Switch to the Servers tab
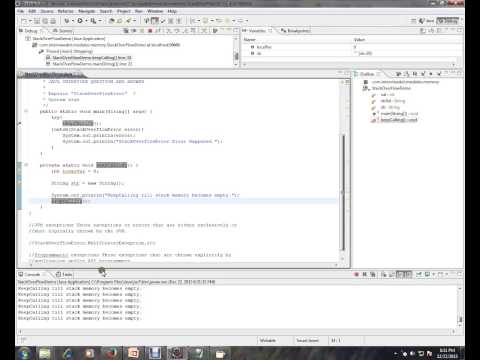Viewport: 480px width, 360px height. click(x=62, y=31)
